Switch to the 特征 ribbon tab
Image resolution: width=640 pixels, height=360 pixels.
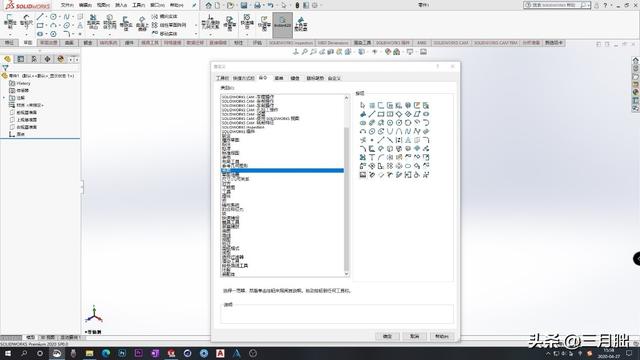click(9, 42)
